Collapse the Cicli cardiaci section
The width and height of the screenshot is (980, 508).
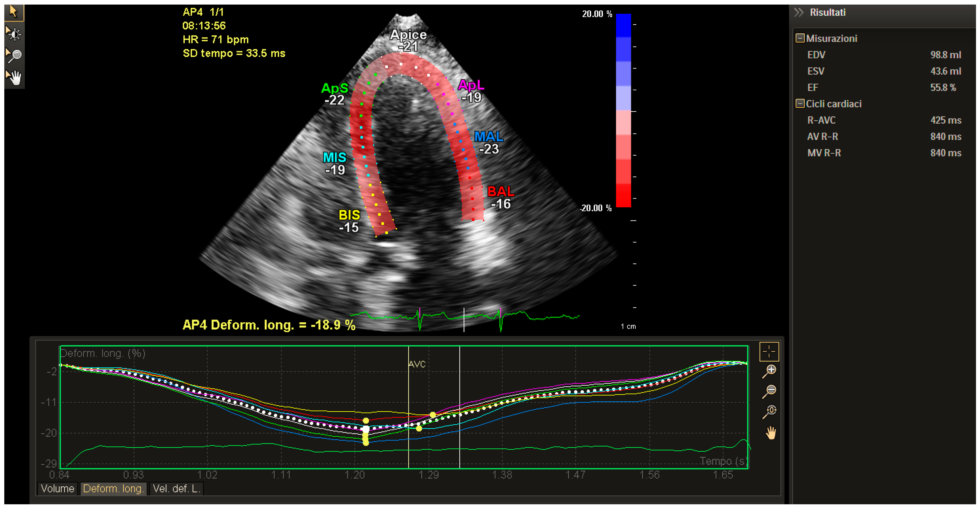(x=800, y=104)
